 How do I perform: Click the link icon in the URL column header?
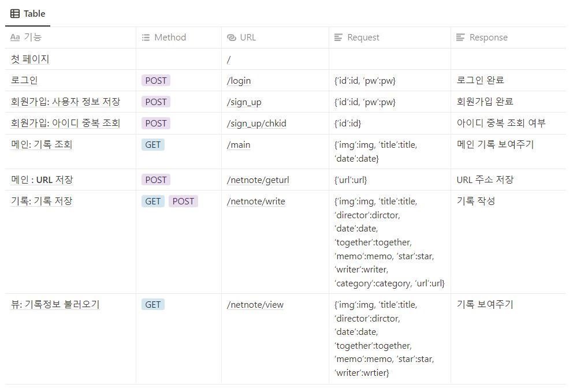coord(230,37)
